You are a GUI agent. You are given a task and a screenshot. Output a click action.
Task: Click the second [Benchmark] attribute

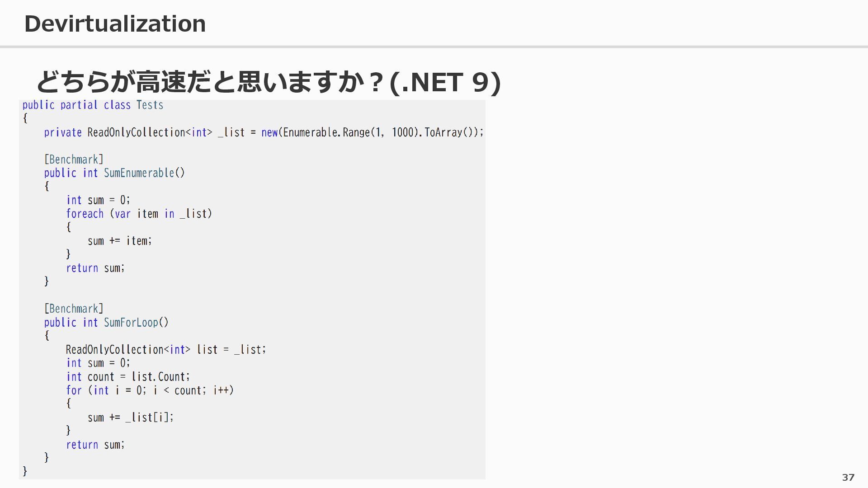[x=74, y=309]
